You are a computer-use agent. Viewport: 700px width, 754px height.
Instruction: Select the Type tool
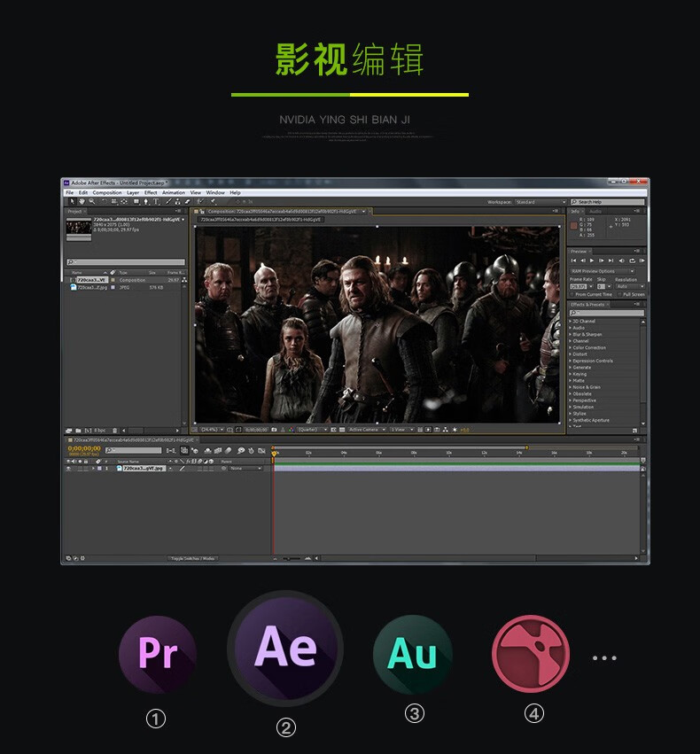(x=156, y=202)
